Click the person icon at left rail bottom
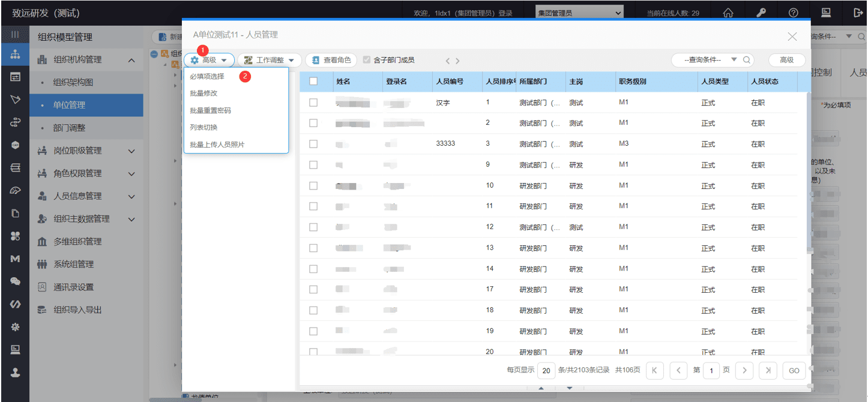 coord(15,372)
